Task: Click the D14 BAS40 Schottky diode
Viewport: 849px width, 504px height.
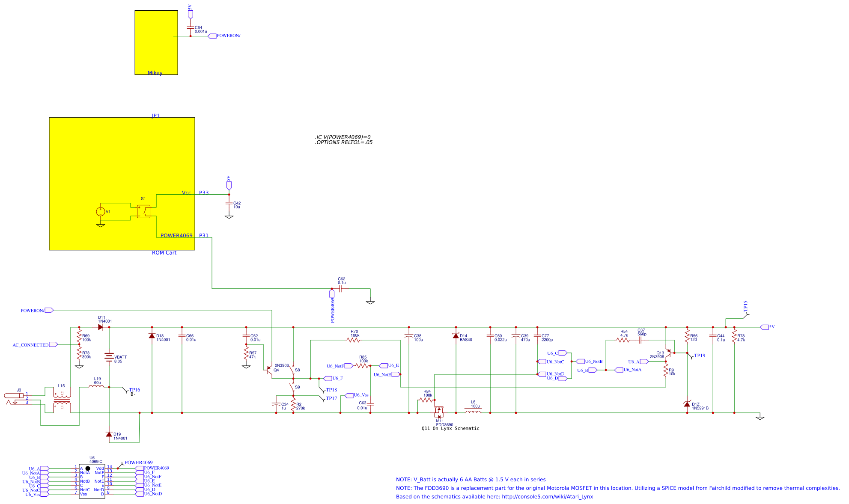Action: point(456,336)
